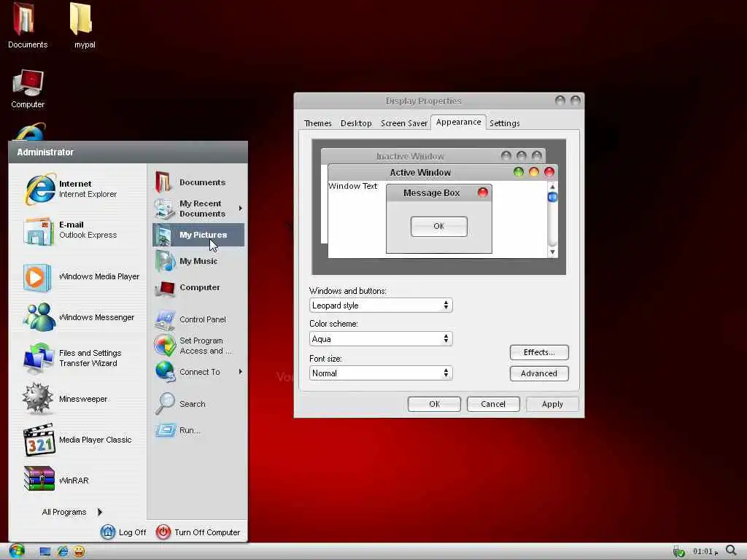Image resolution: width=747 pixels, height=560 pixels.
Task: Open the Font size dropdown
Action: 381,373
